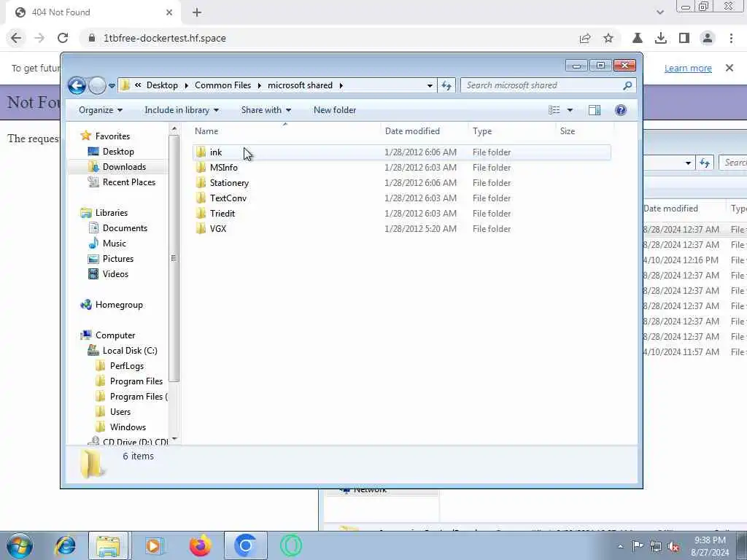Screen dimensions: 747x560
Task: Open Windows Media Player from the taskbar
Action: [x=154, y=545]
